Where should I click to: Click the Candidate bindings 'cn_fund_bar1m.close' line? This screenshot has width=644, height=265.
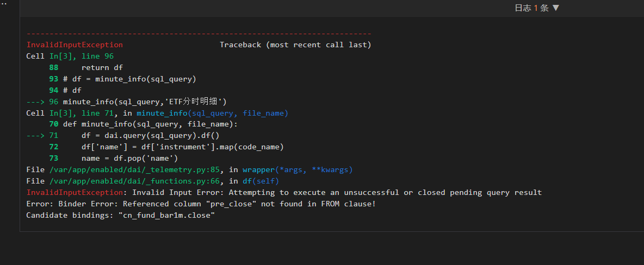[120, 216]
